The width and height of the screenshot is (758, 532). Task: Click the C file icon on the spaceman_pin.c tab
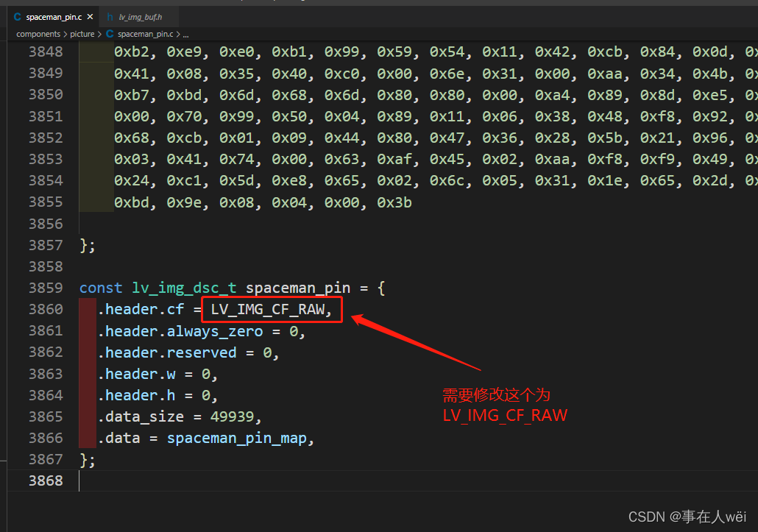tap(18, 17)
